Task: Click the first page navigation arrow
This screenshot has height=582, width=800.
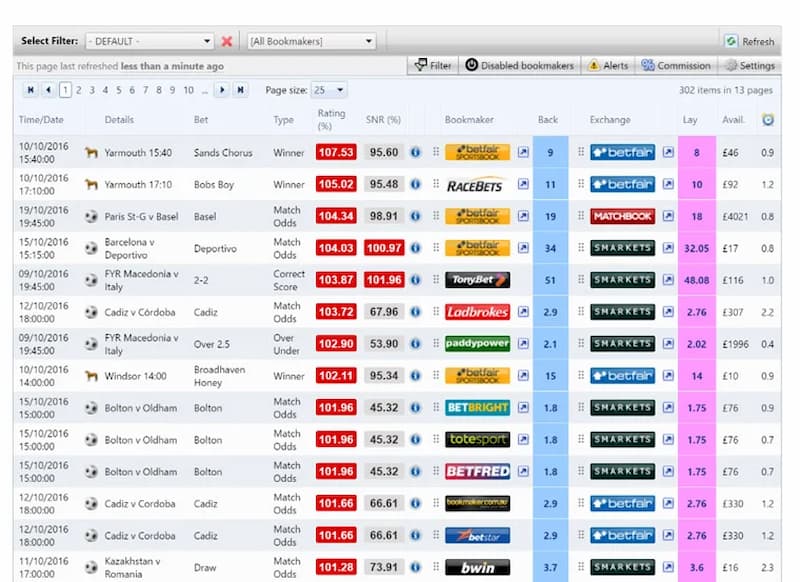Action: (x=32, y=88)
